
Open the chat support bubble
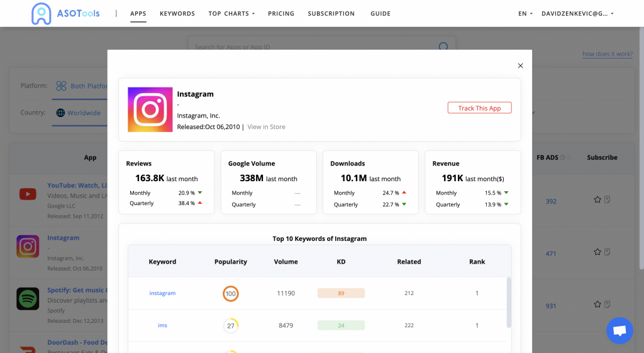pos(619,330)
